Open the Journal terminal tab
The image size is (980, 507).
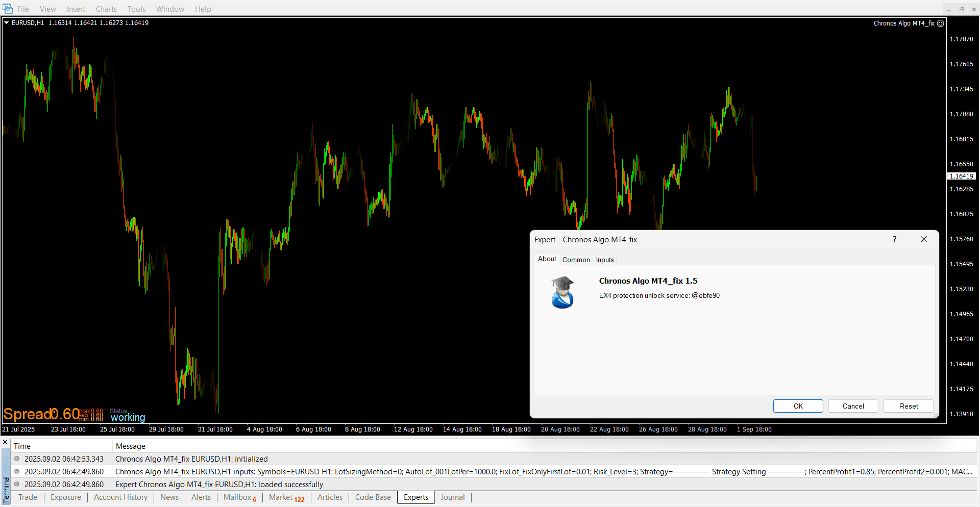(452, 497)
